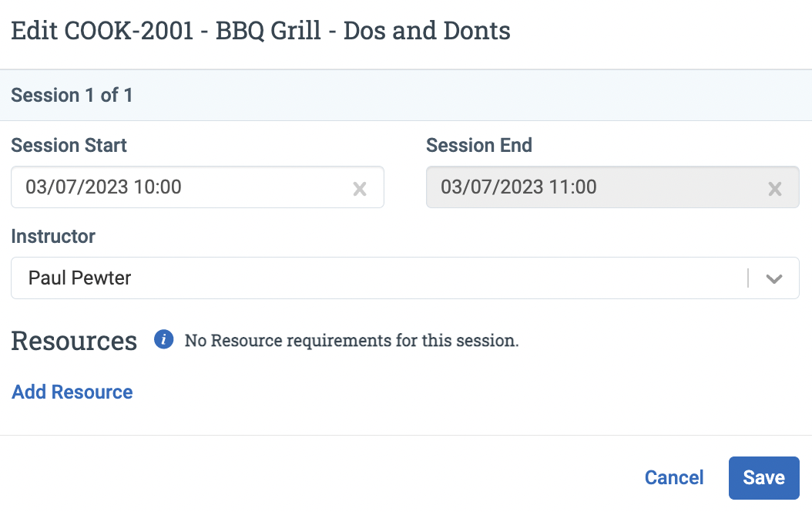The height and width of the screenshot is (512, 812).
Task: Click the Edit COOK-2001 dialog title
Action: (x=260, y=30)
